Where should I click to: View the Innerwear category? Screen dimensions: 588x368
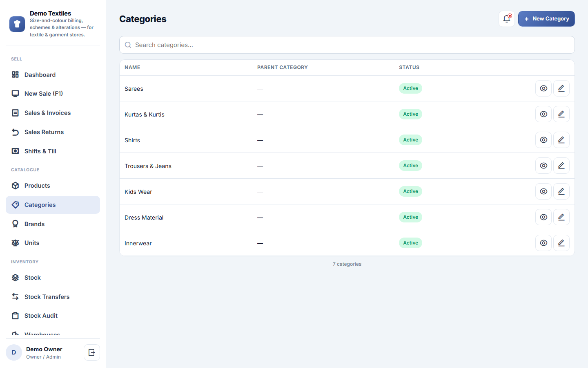click(543, 243)
